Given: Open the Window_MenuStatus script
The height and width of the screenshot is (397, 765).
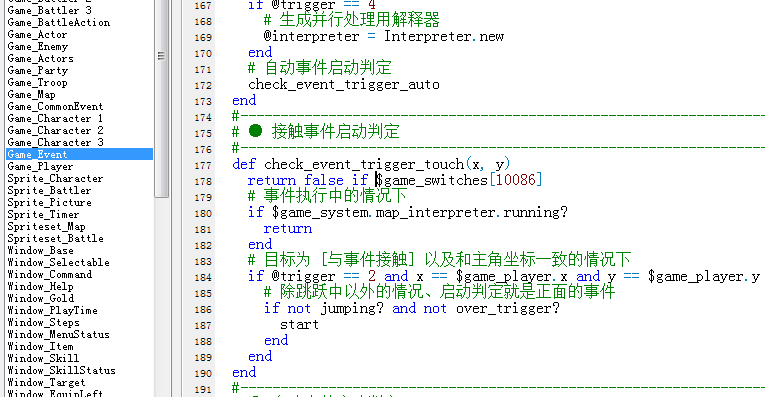Looking at the screenshot, I should coord(59,334).
